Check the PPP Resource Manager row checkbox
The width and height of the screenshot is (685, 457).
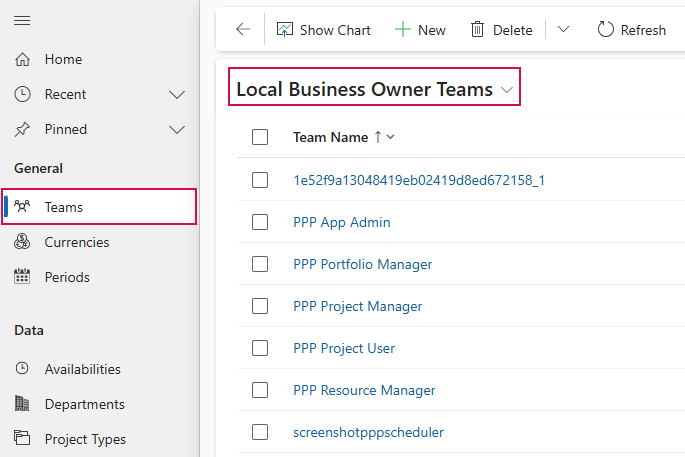[x=260, y=390]
